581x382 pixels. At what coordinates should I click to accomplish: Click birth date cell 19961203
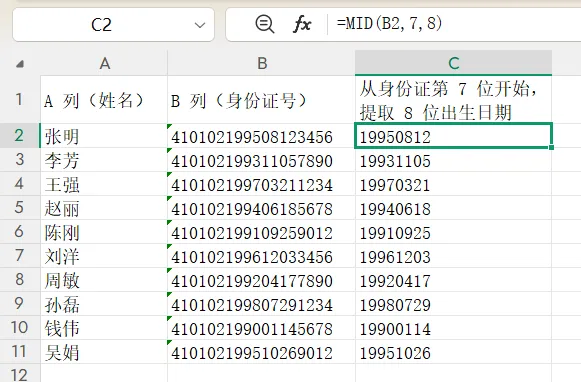[454, 256]
